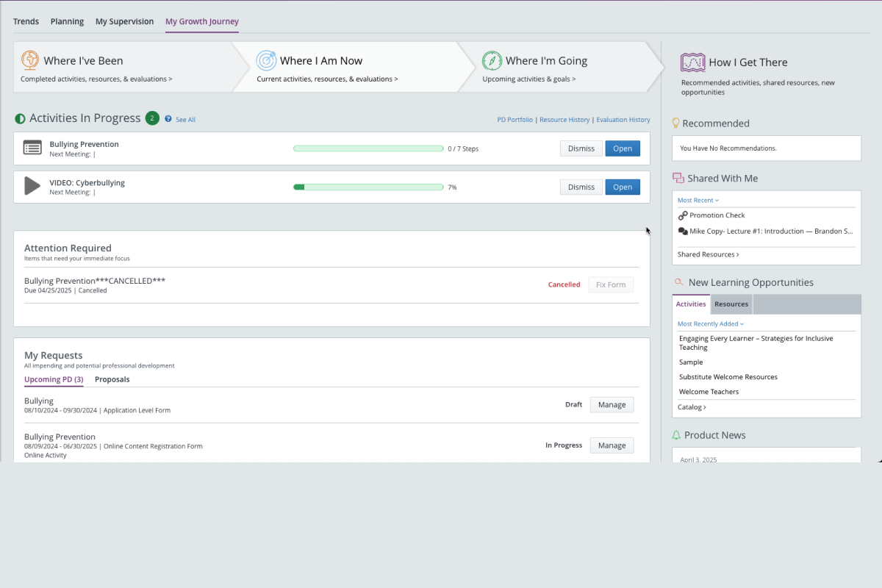Click the red Cancelled status label

pos(564,284)
